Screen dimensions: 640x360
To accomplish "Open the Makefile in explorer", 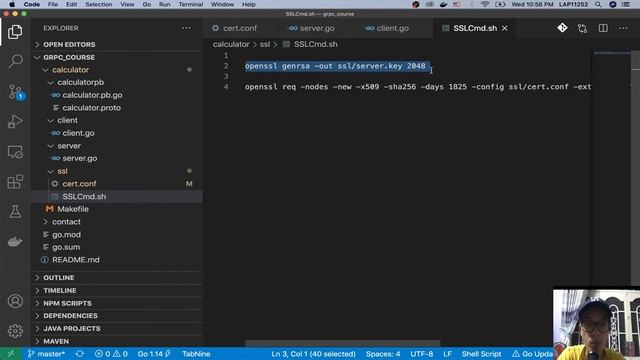I will (117, 209).
